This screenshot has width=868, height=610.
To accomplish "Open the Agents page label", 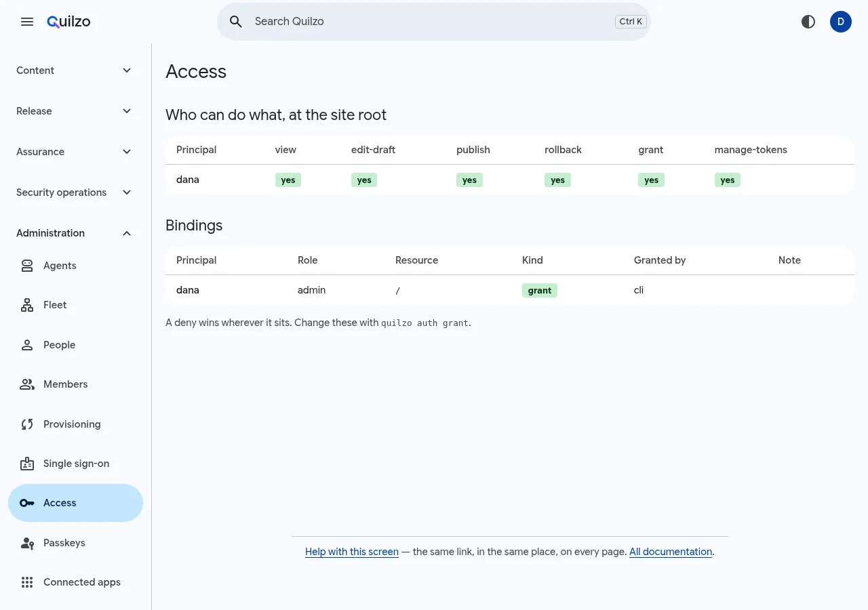I will coord(60,266).
